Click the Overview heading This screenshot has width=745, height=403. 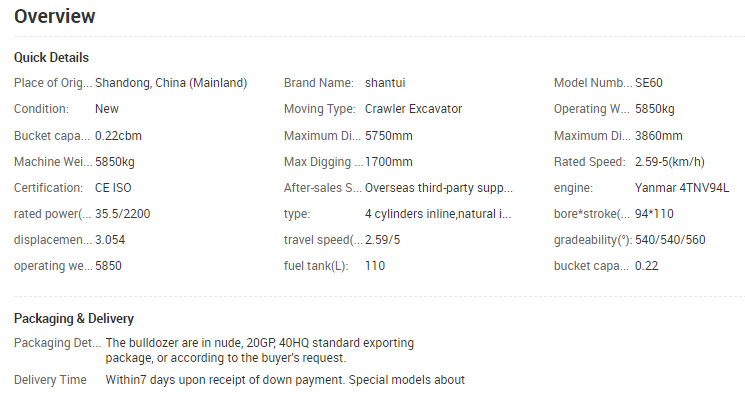[x=55, y=16]
